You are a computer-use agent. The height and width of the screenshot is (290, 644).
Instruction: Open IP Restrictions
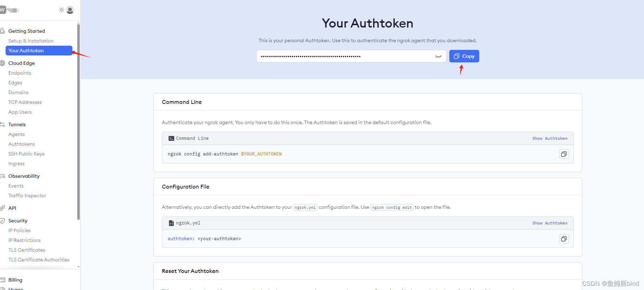tap(24, 240)
